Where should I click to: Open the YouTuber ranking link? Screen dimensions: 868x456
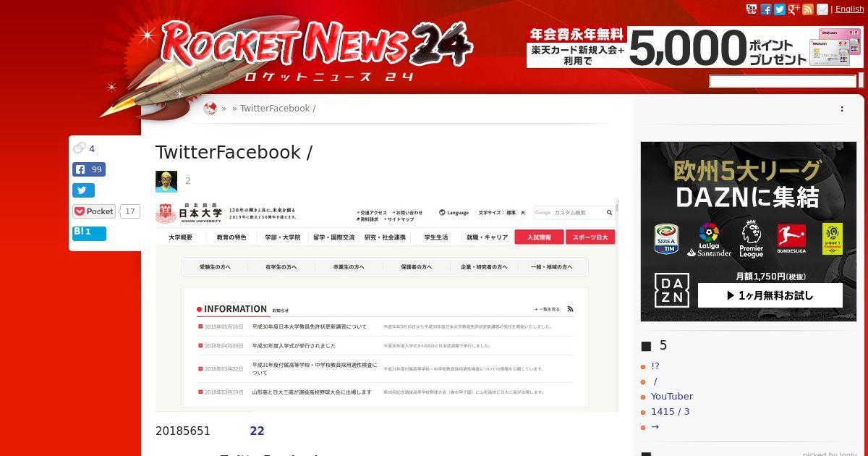point(672,397)
